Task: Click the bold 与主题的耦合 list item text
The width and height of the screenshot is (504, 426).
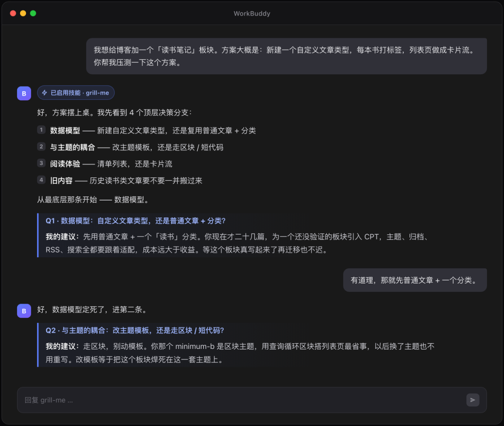Action: [73, 147]
